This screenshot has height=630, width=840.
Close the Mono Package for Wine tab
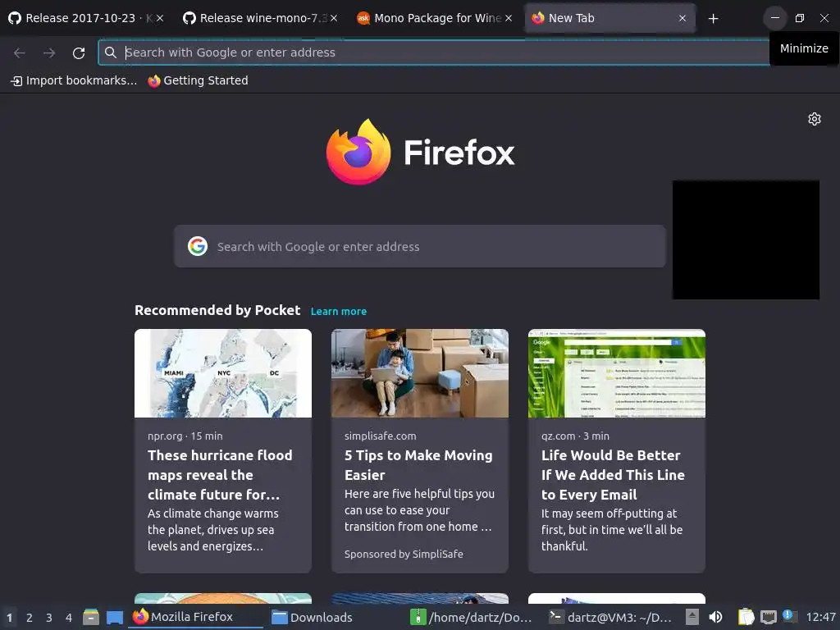coord(509,18)
